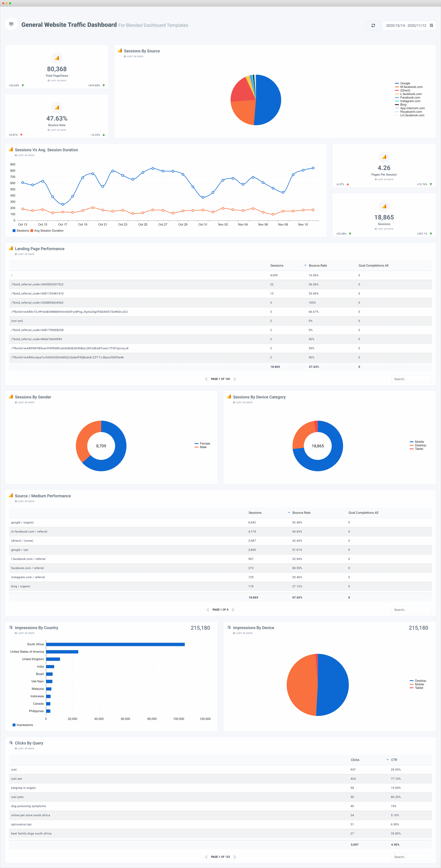Click the Source / Medium Performance search field

tap(411, 610)
